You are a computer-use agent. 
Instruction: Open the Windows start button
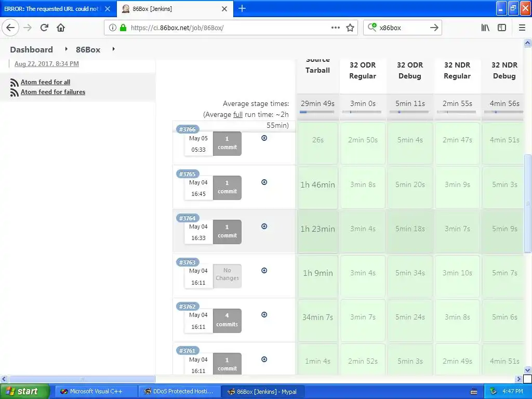pos(25,391)
